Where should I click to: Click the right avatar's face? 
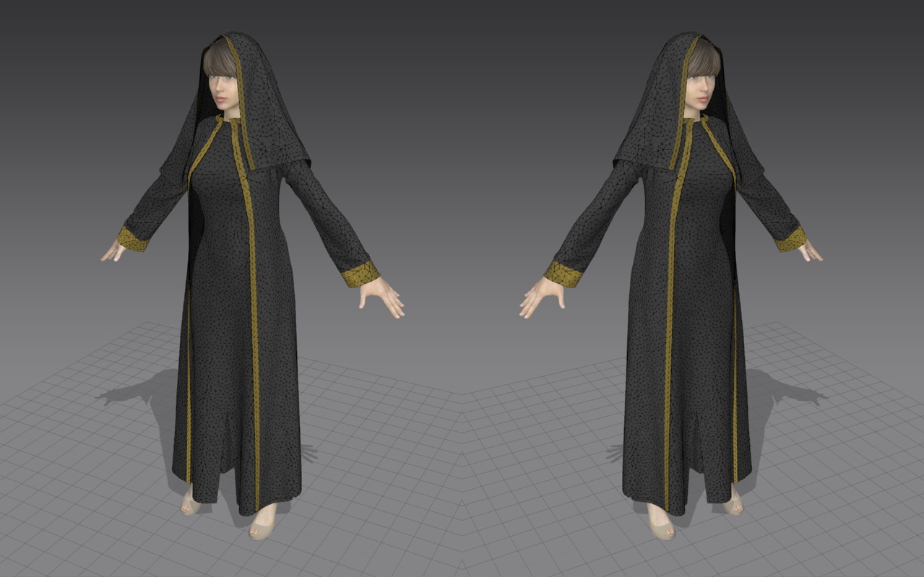click(700, 90)
